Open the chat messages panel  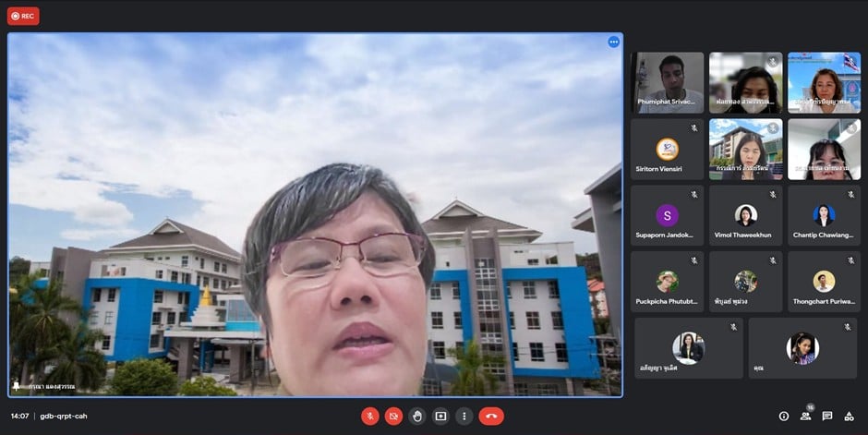click(827, 416)
